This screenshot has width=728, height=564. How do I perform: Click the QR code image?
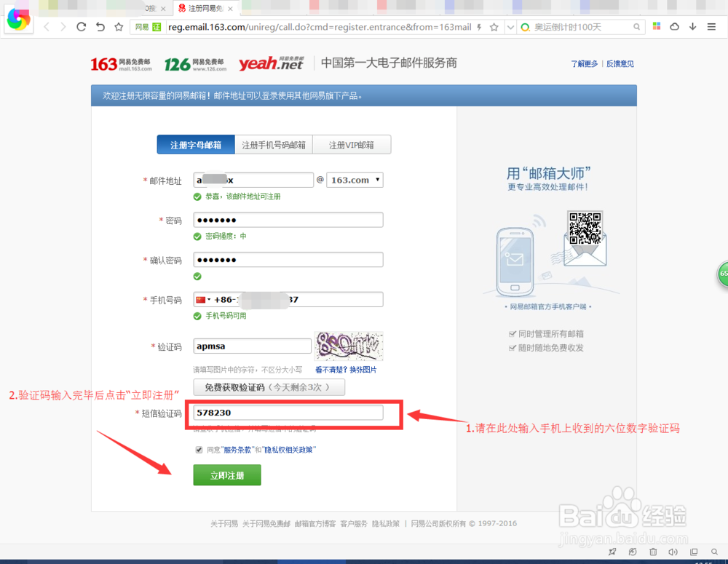tap(585, 228)
